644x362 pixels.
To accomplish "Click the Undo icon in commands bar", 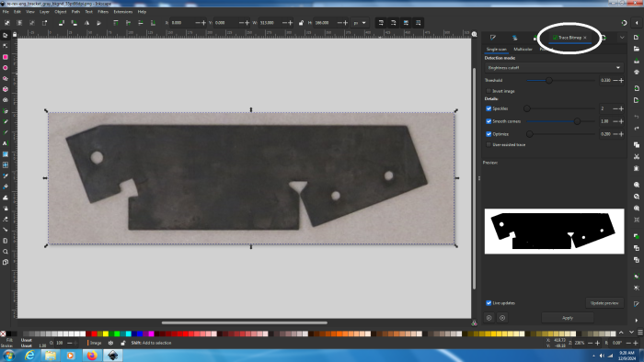I will click(x=637, y=117).
